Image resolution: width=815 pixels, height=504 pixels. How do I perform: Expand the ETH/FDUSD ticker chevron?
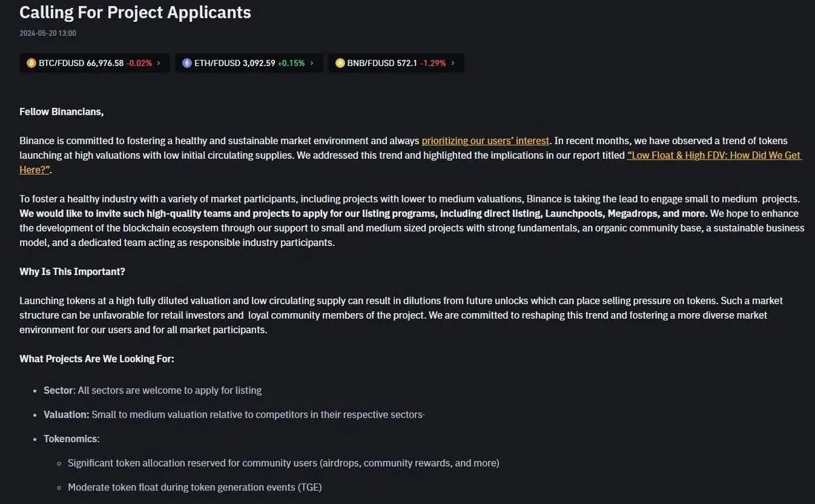click(312, 63)
